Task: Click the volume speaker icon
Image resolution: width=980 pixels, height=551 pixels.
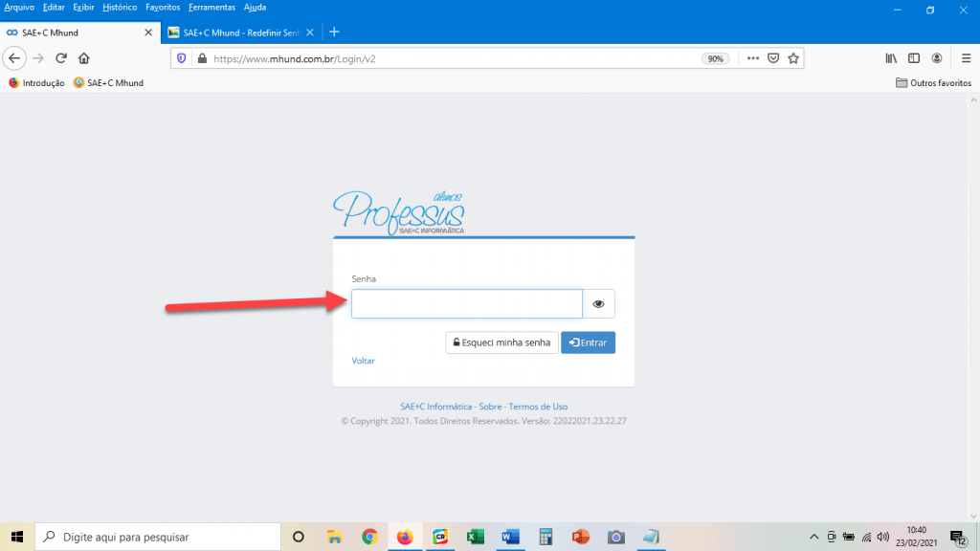Action: click(883, 537)
